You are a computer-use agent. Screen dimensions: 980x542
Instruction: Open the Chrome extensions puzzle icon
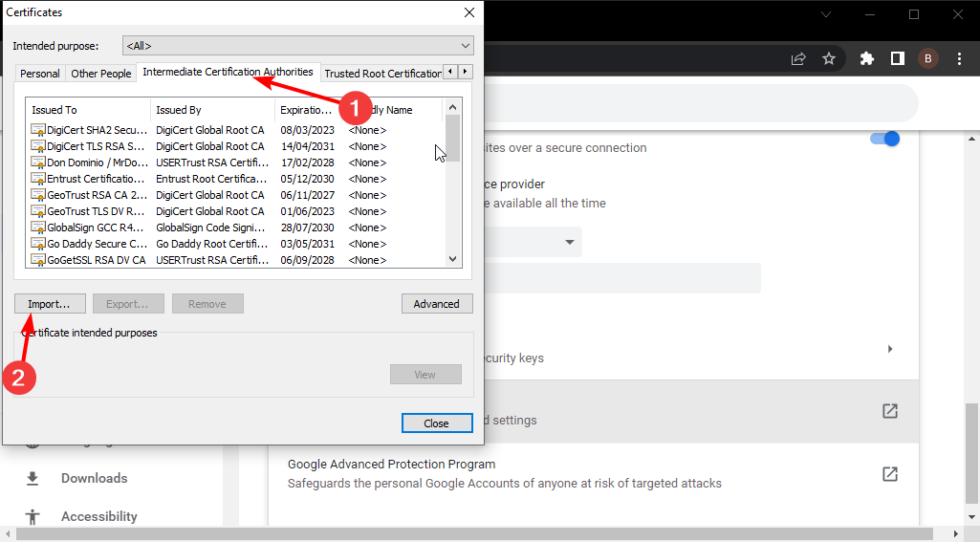click(x=867, y=58)
